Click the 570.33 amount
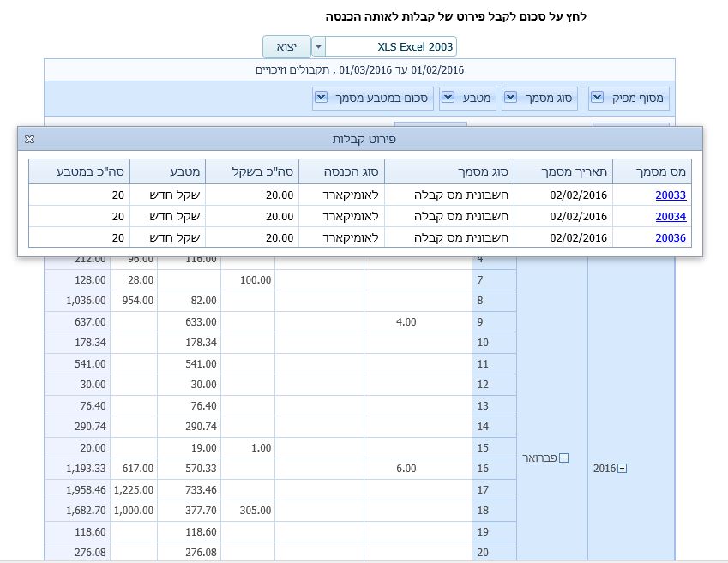Image resolution: width=728 pixels, height=563 pixels. (x=201, y=469)
